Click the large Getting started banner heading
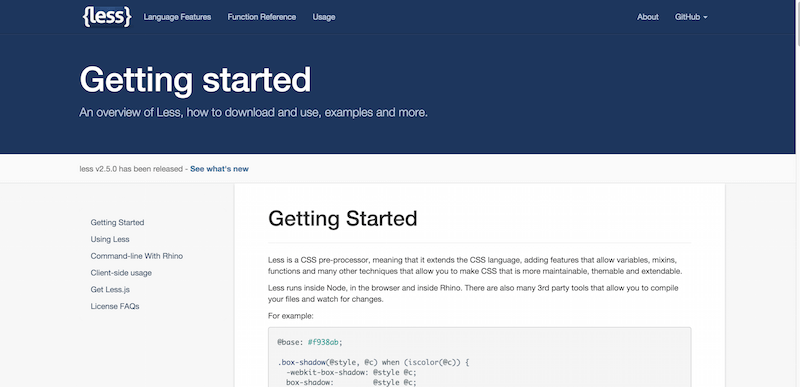 (195, 80)
